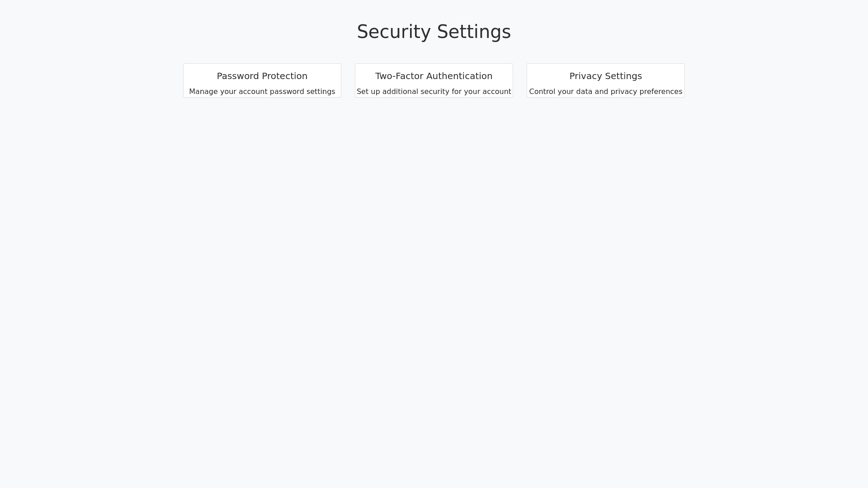Click the card controlling privacy preferences

coord(605,80)
